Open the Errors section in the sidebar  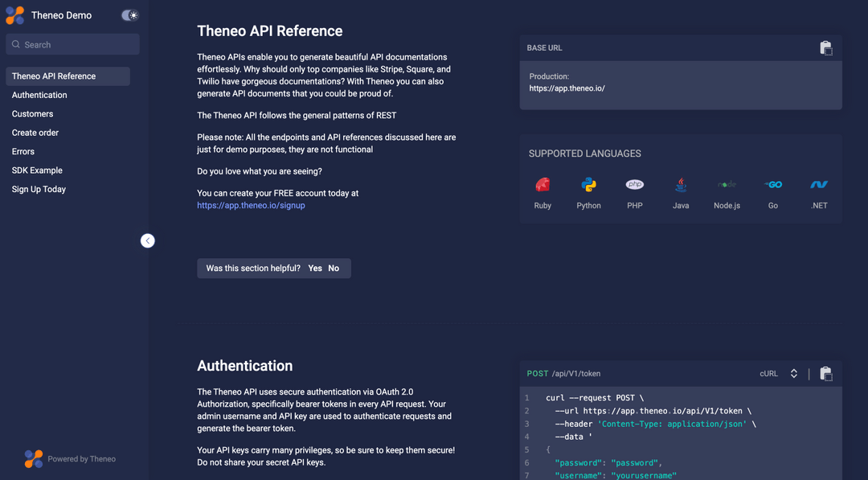23,151
